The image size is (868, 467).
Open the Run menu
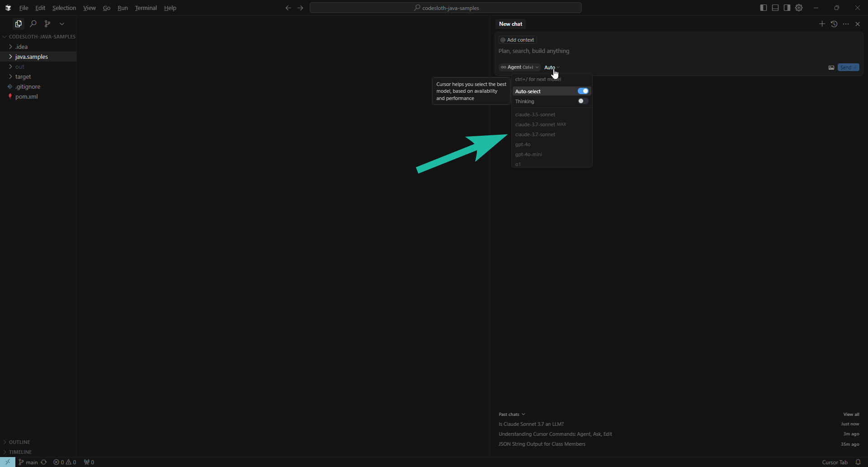click(x=123, y=8)
